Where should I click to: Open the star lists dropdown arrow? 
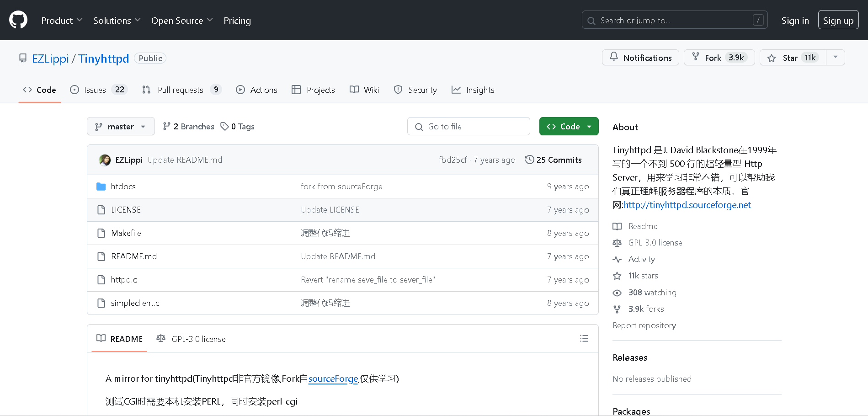point(835,58)
